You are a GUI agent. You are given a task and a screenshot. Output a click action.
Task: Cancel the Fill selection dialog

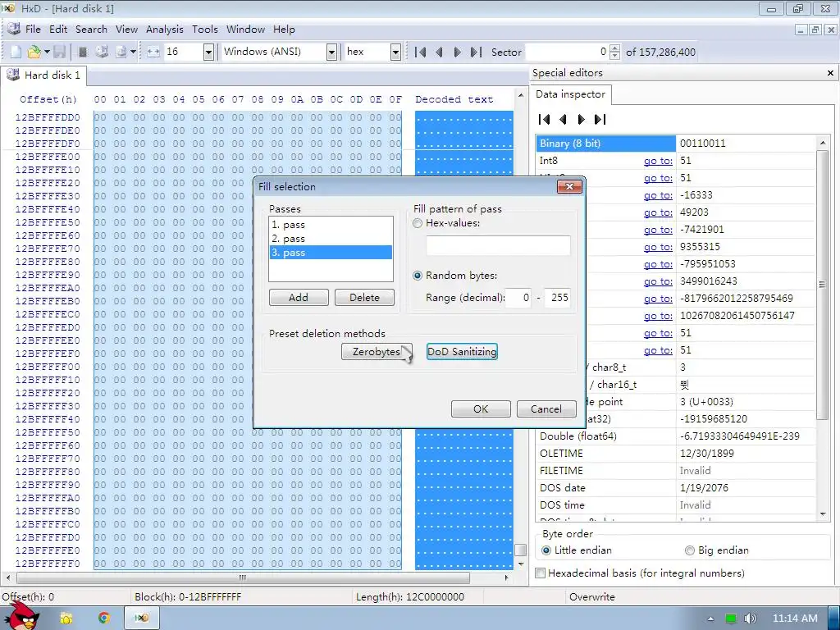pyautogui.click(x=546, y=409)
